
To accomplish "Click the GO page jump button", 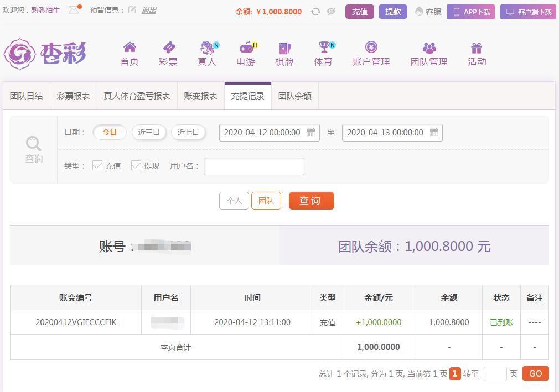I will (x=535, y=374).
